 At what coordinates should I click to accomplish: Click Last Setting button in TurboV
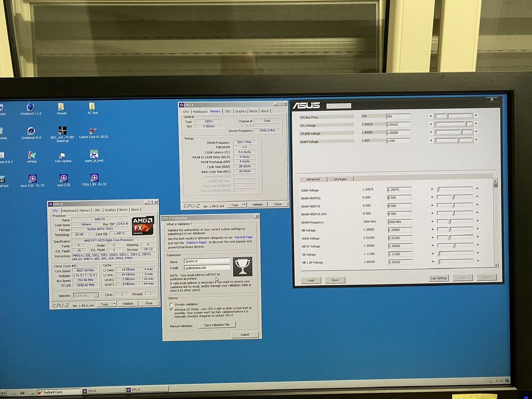438,278
